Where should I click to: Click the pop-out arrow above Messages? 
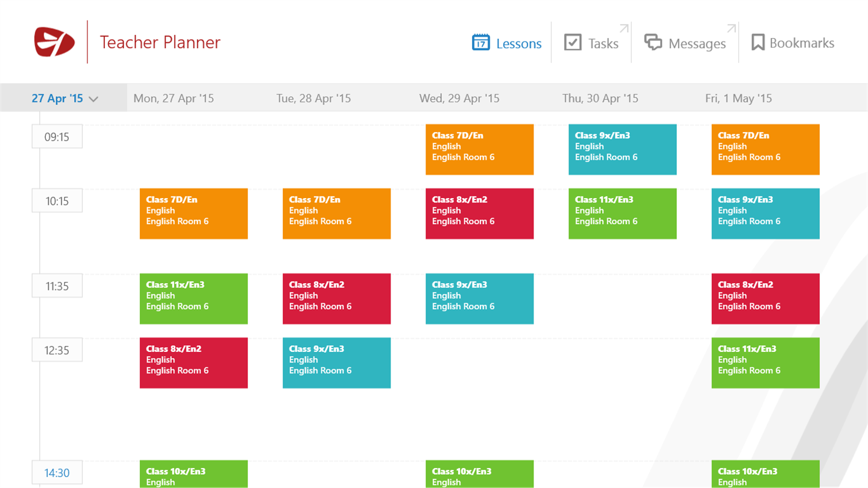(731, 28)
